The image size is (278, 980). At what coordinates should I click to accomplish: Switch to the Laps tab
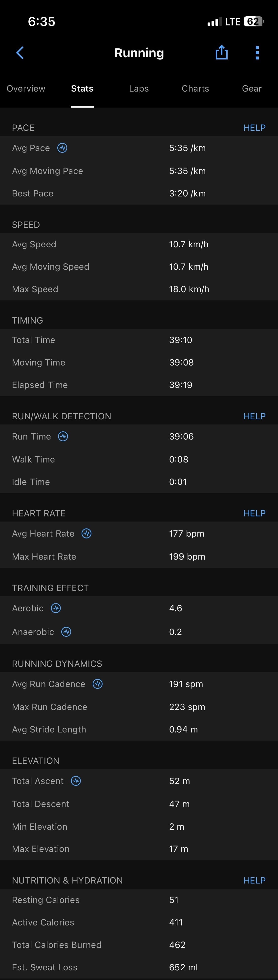pos(139,89)
